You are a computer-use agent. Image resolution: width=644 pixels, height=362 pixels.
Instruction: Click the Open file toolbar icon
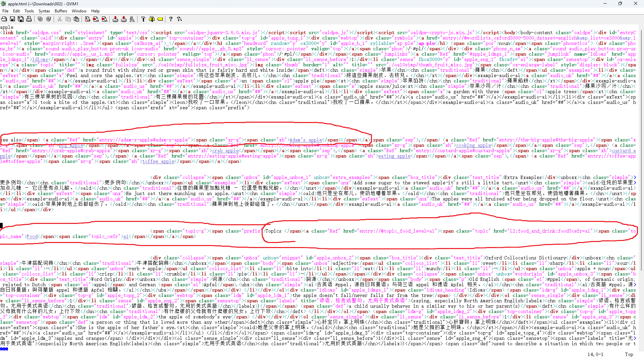[x=4, y=19]
